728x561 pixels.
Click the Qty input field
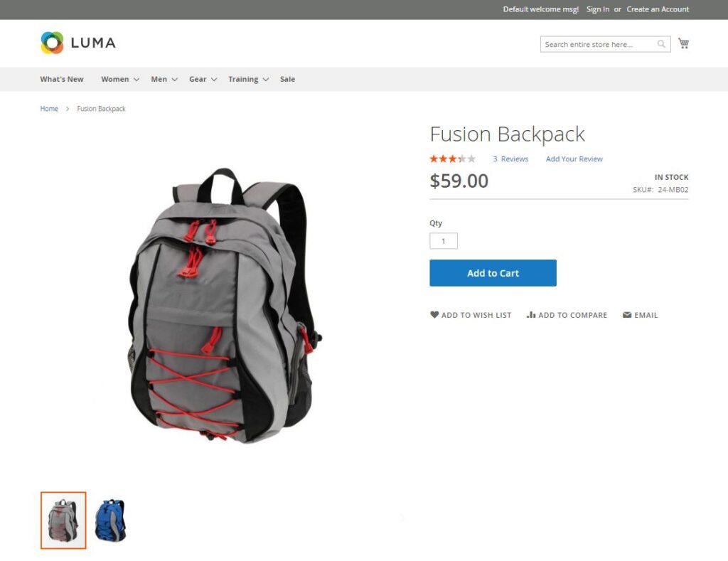tap(444, 241)
